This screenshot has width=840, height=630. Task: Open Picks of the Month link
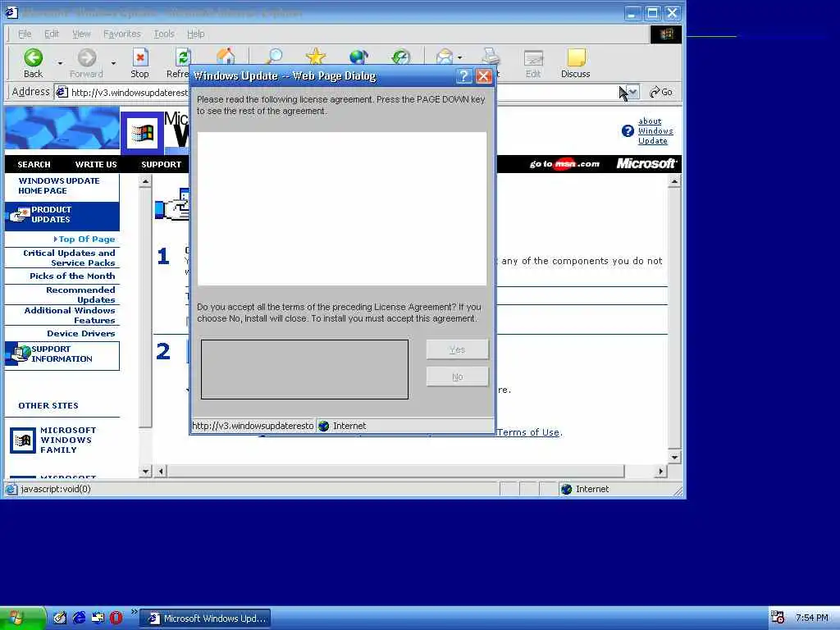[72, 276]
